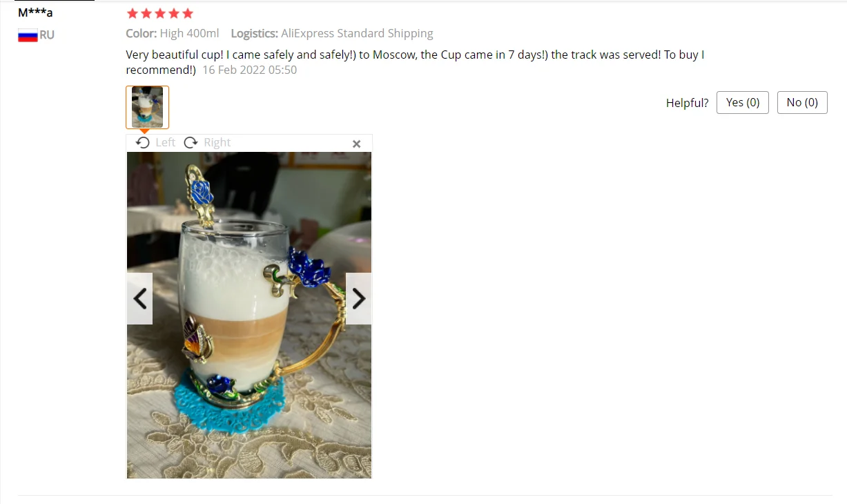The width and height of the screenshot is (847, 504).
Task: Click the Right rotate label
Action: click(217, 142)
